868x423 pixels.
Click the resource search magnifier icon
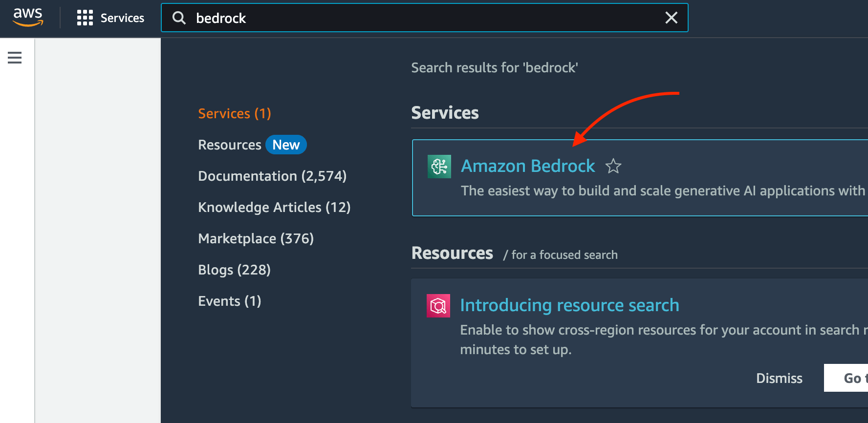pos(438,306)
